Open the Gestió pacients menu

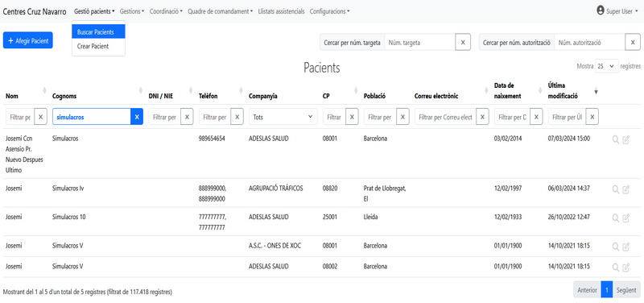coord(94,11)
